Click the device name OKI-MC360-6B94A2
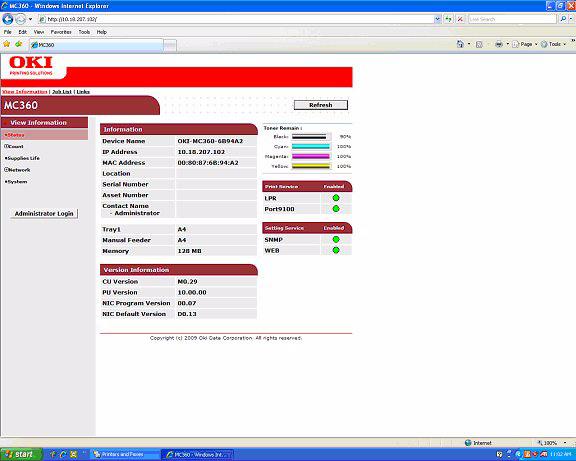Screen dimensions: 576x461 tap(210, 141)
